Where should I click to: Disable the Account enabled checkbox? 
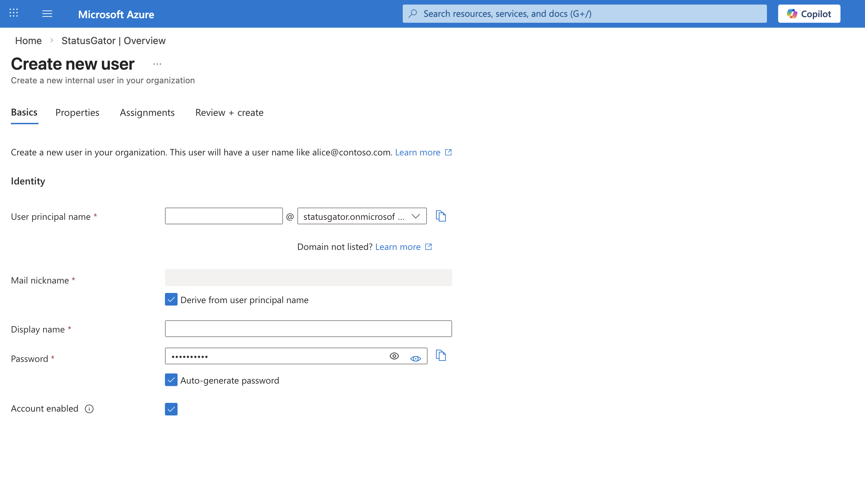point(171,409)
